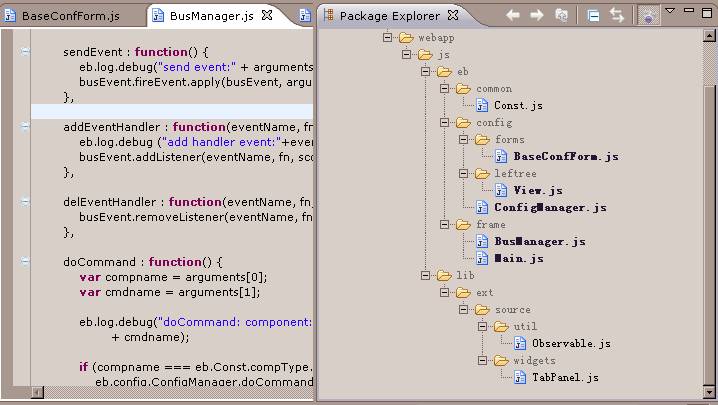Image resolution: width=718 pixels, height=405 pixels.
Task: Select the widgets folder label
Action: coord(534,361)
